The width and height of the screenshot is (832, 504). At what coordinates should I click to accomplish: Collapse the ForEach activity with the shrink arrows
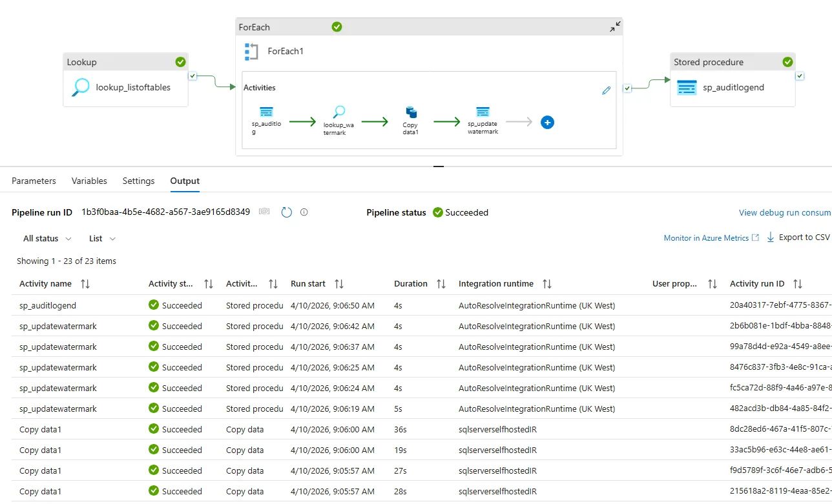(x=615, y=26)
